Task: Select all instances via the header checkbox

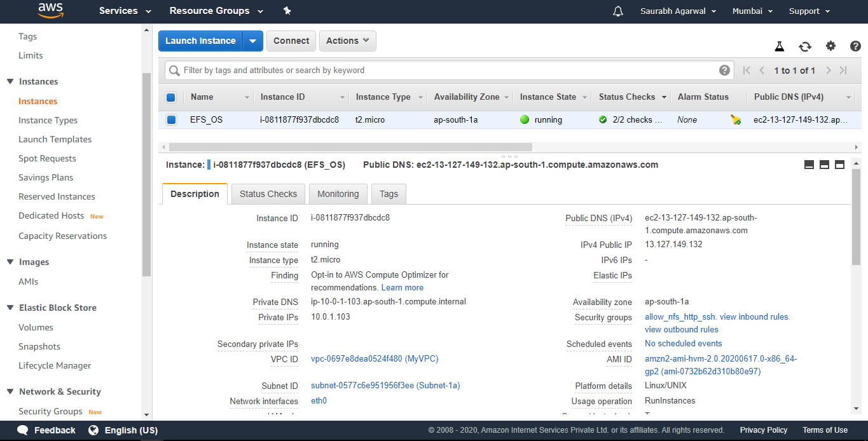Action: coord(170,97)
